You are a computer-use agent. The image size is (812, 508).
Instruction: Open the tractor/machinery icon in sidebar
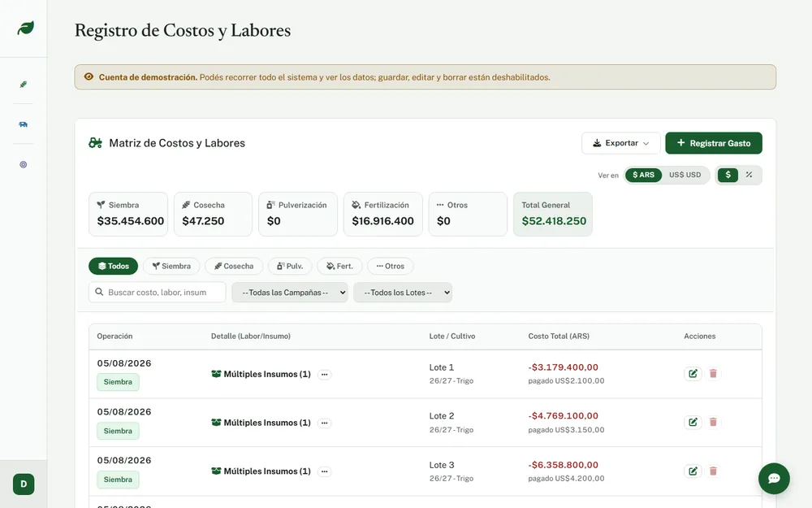coord(24,124)
